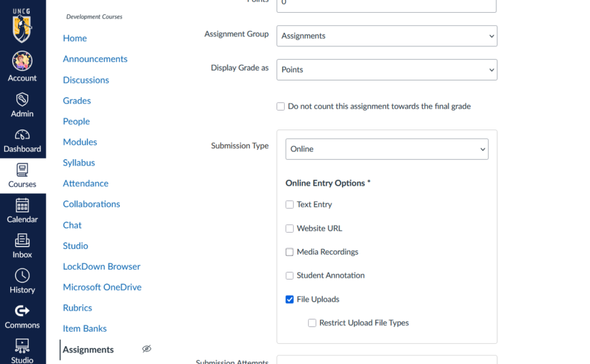Click the Admin icon in sidebar

22,100
